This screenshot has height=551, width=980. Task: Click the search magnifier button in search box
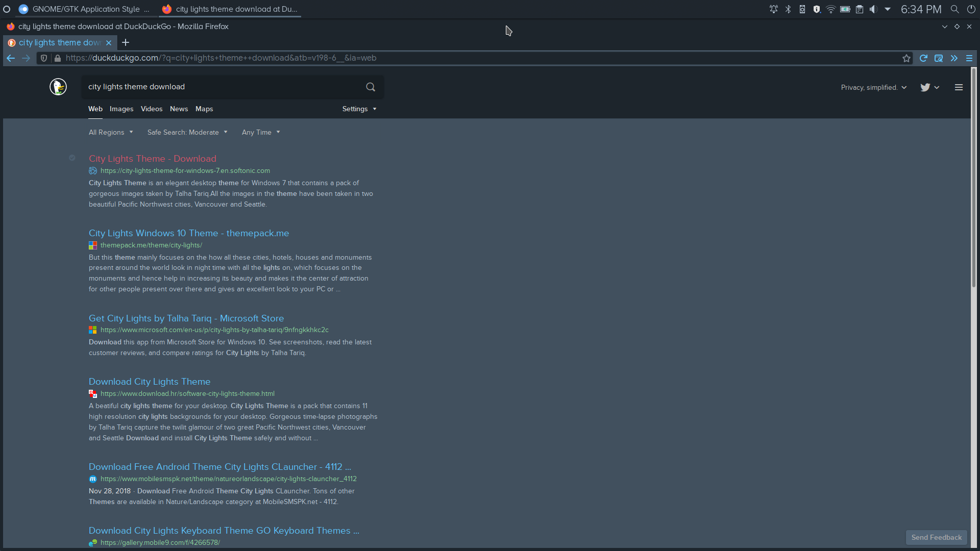click(371, 87)
